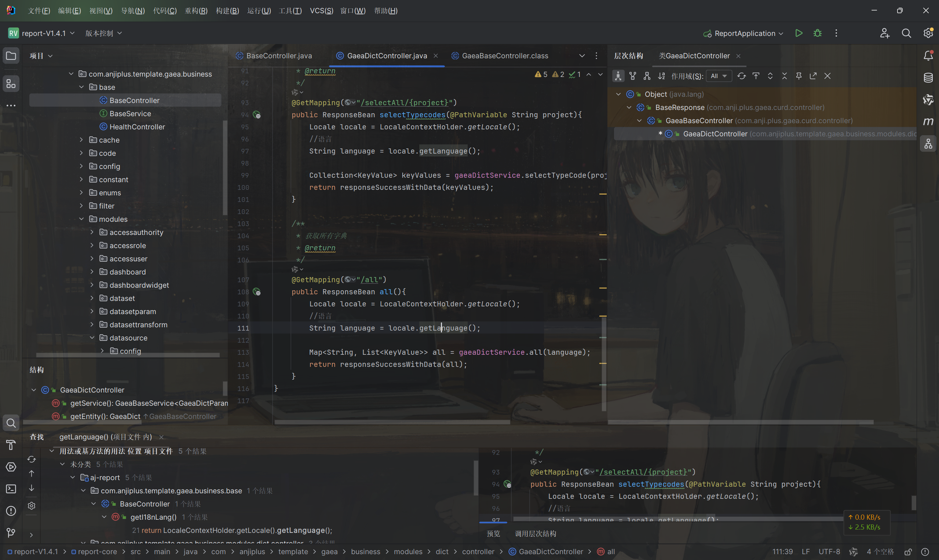
Task: Pin the hierarchy tab
Action: click(799, 76)
